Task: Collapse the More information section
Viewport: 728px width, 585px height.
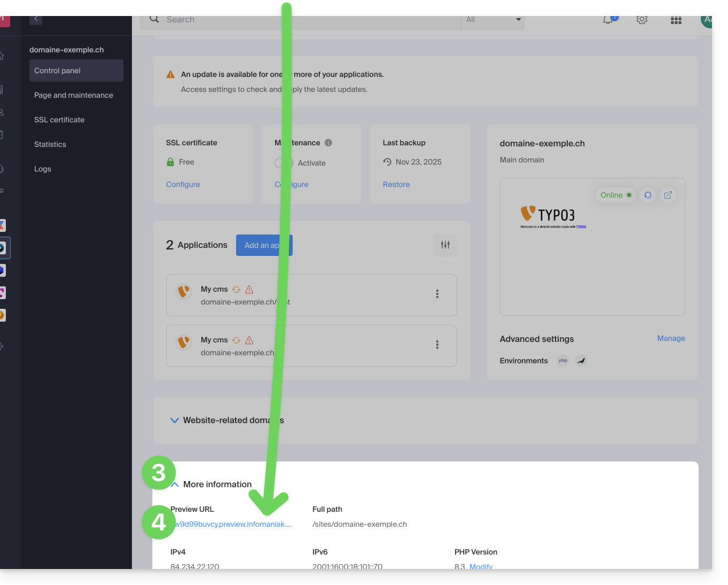Action: (x=175, y=485)
